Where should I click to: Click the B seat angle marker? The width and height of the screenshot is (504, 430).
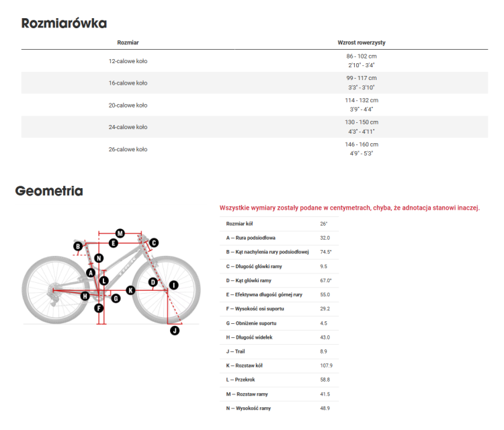78,247
